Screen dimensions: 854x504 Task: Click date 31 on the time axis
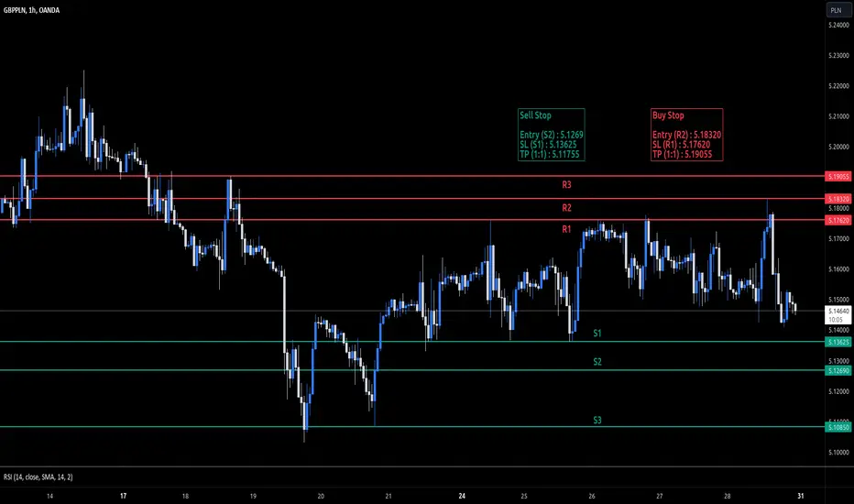[x=801, y=496]
